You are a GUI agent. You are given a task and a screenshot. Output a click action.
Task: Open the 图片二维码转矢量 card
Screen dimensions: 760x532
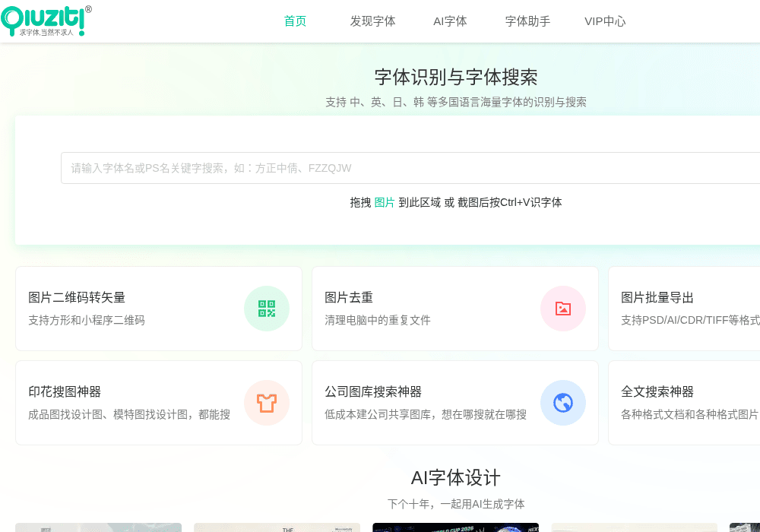point(159,309)
